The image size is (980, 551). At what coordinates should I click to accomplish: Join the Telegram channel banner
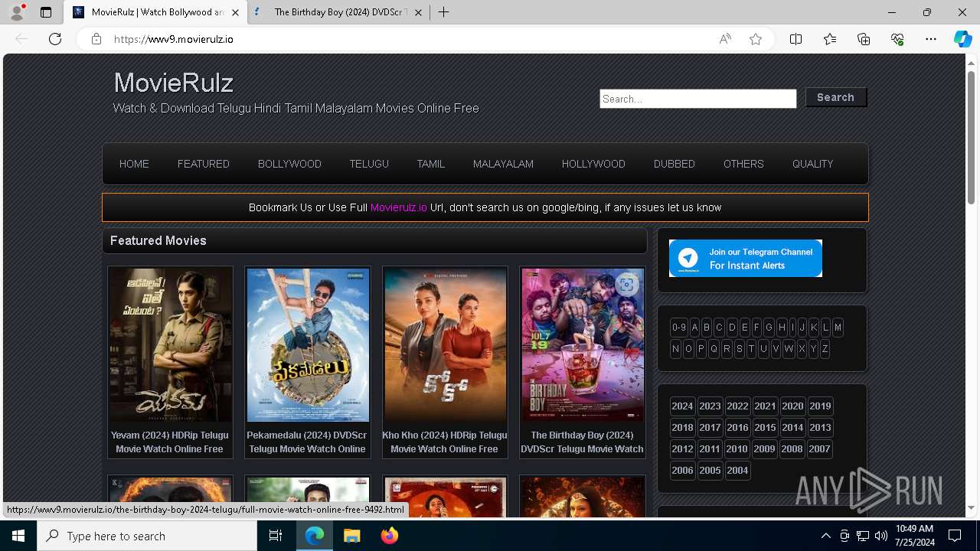coord(746,259)
